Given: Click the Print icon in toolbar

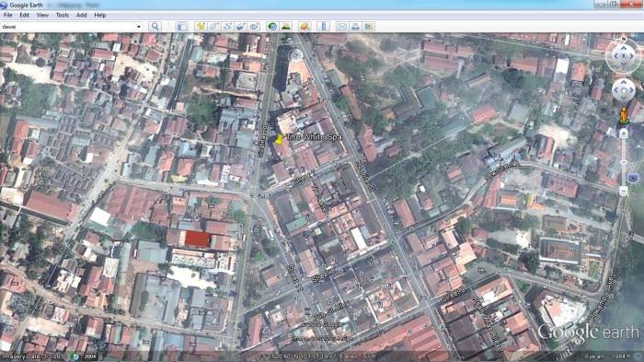Looking at the screenshot, I should (355, 27).
